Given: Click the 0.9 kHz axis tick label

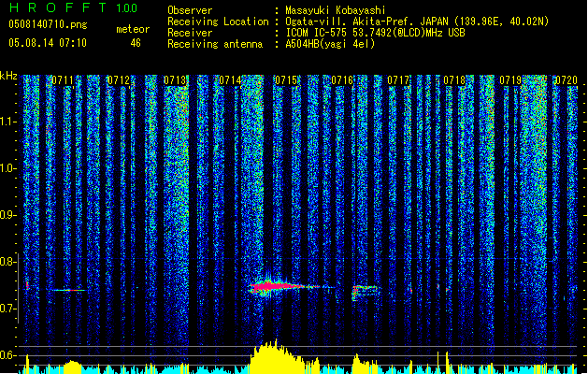Looking at the screenshot, I should pyautogui.click(x=8, y=215).
